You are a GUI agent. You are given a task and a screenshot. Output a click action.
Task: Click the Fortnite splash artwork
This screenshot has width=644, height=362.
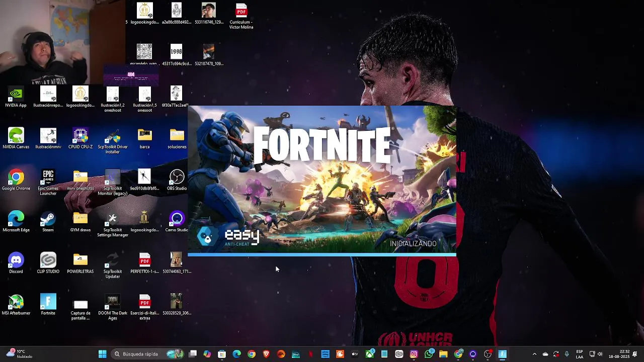tap(322, 179)
